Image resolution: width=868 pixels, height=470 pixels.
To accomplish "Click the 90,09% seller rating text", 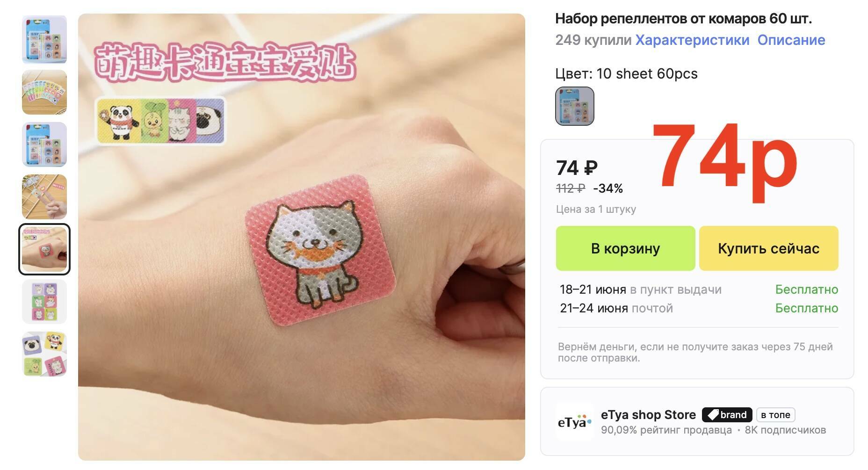I will pos(666,430).
